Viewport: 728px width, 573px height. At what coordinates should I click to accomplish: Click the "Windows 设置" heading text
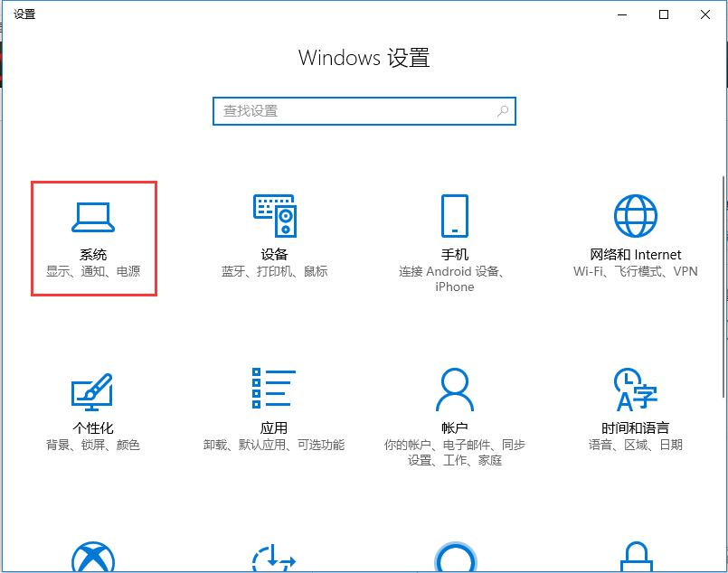click(364, 58)
